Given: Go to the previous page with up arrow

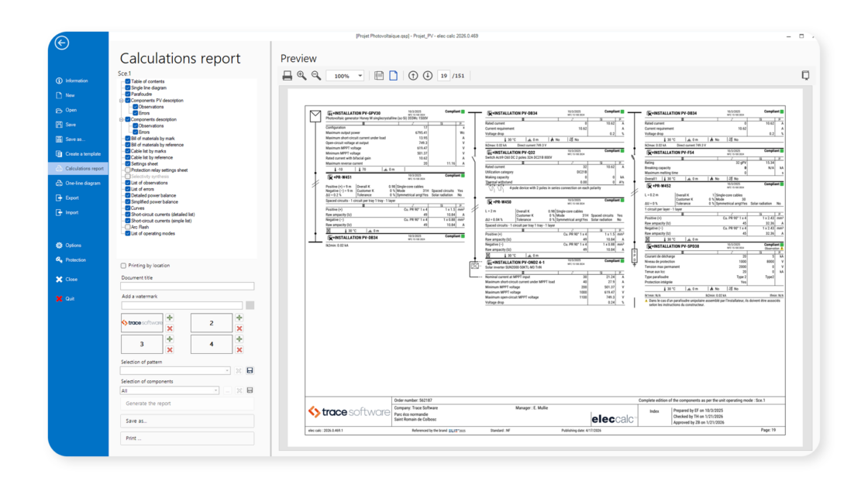Looking at the screenshot, I should [413, 76].
